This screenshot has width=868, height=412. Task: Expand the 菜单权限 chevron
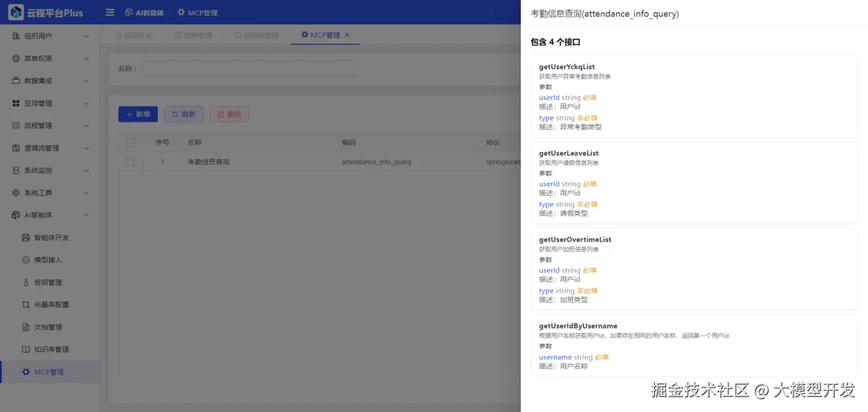[x=87, y=59]
